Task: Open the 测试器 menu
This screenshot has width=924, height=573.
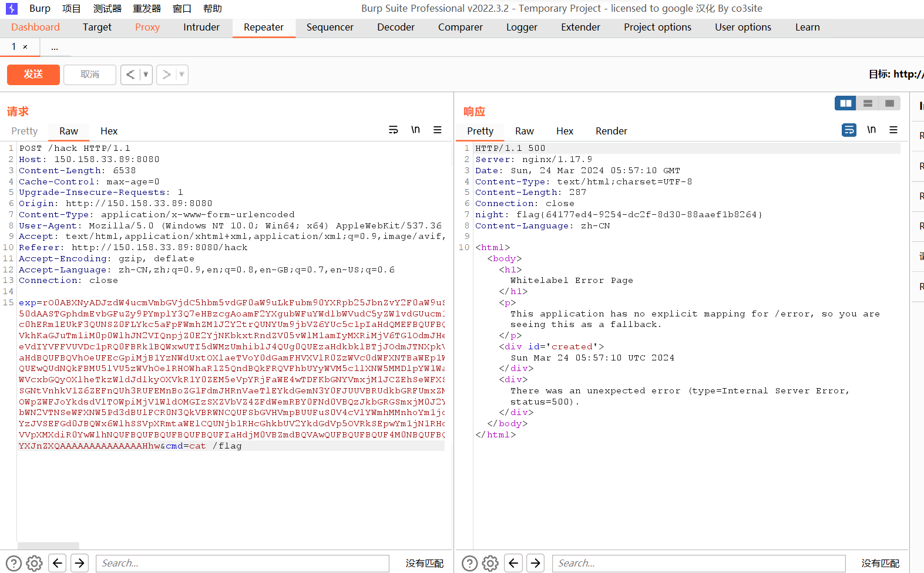Action: coord(107,9)
